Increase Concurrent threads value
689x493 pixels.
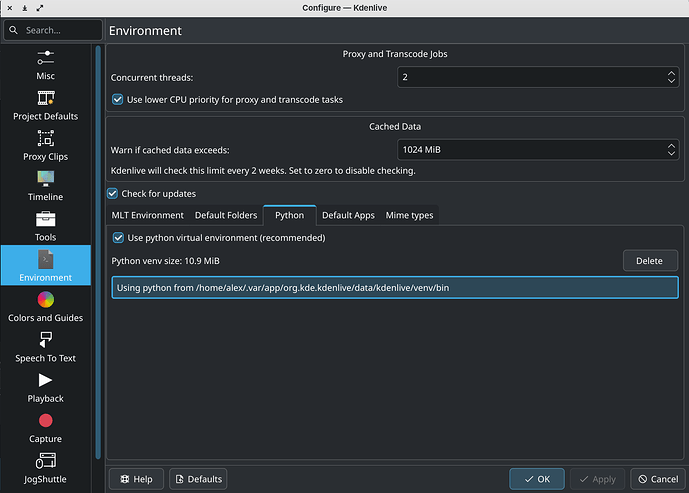tap(671, 73)
